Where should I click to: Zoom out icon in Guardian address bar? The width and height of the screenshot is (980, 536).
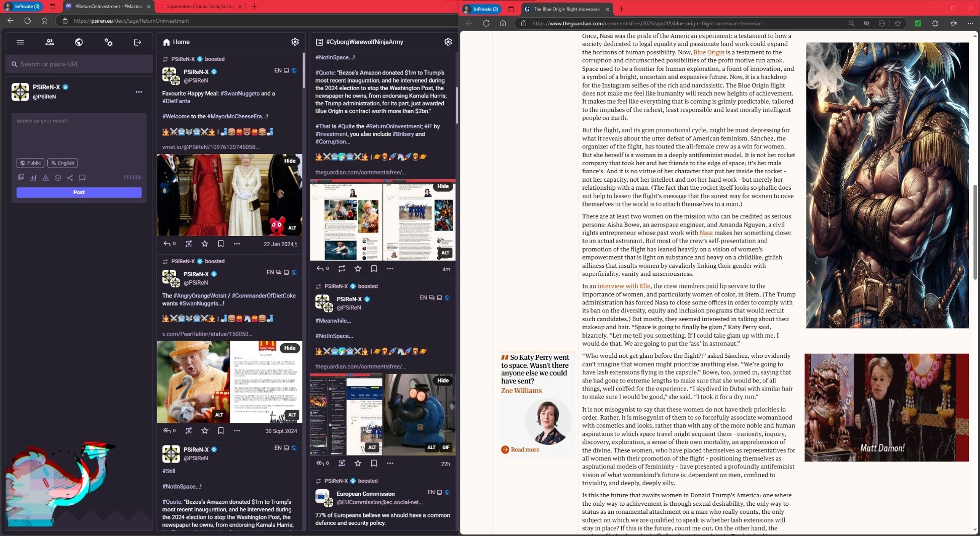point(851,23)
